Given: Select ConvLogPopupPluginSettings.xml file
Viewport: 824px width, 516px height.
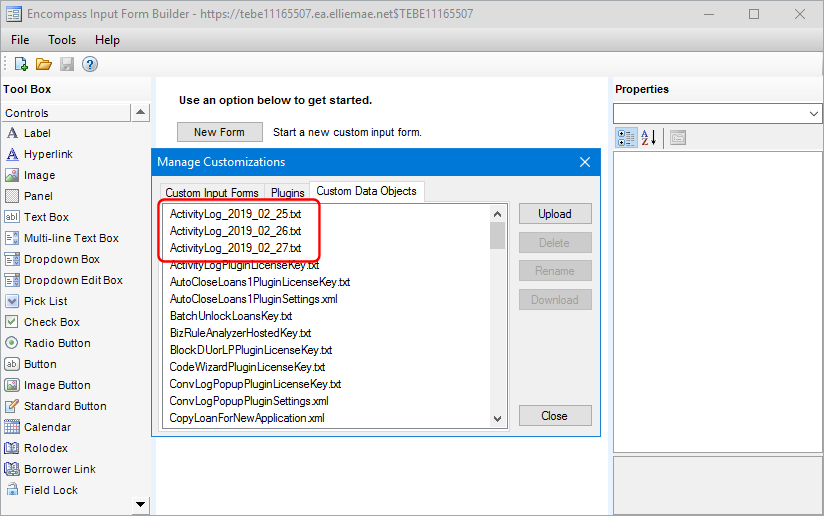Looking at the screenshot, I should pyautogui.click(x=249, y=401).
